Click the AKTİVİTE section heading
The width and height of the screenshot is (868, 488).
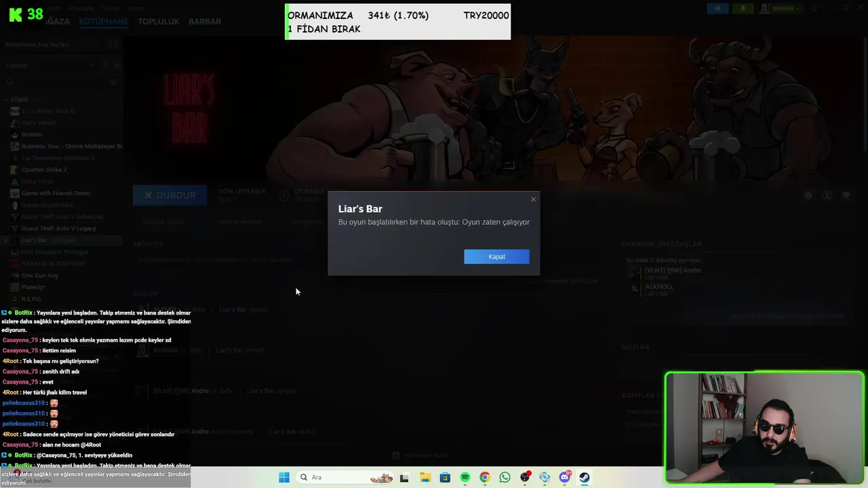[148, 244]
